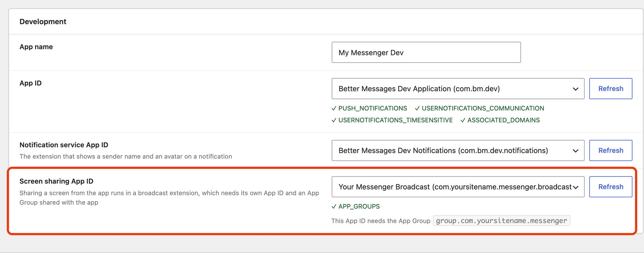
Task: Click the PUSH_NOTIFICATIONS capability text
Action: [373, 108]
